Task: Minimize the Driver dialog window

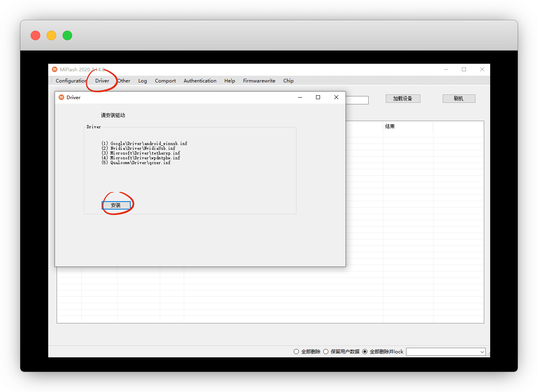Action: coord(300,97)
